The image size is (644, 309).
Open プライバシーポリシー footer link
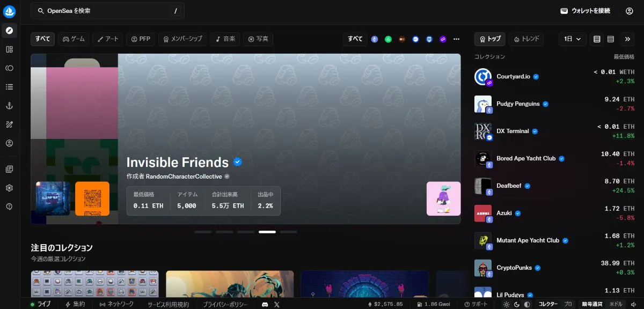[225, 304]
